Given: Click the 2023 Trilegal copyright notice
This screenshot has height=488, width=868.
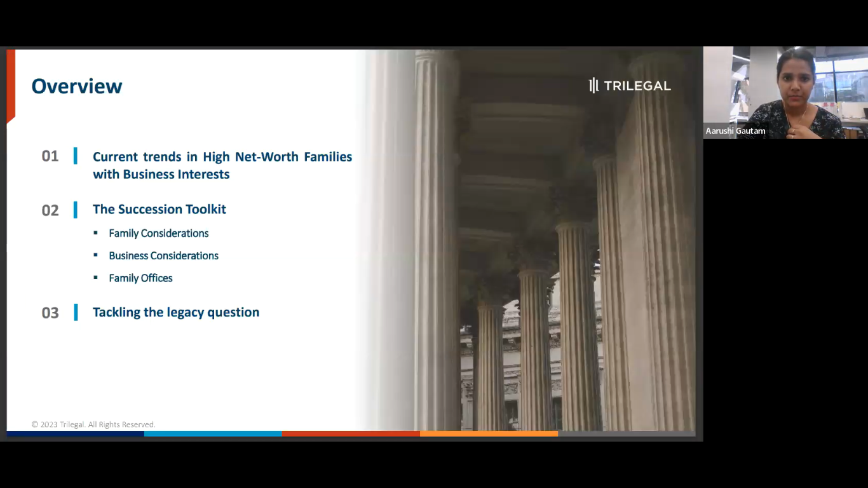Looking at the screenshot, I should [x=93, y=424].
